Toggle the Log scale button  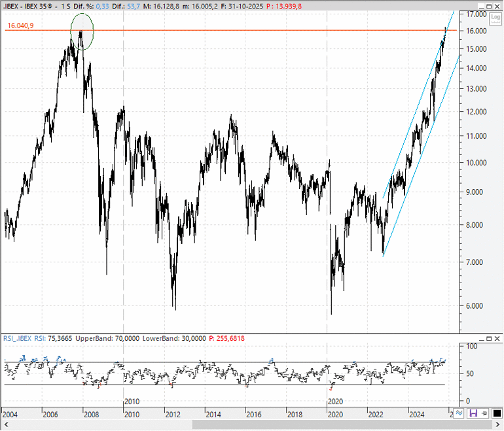pos(495,18)
